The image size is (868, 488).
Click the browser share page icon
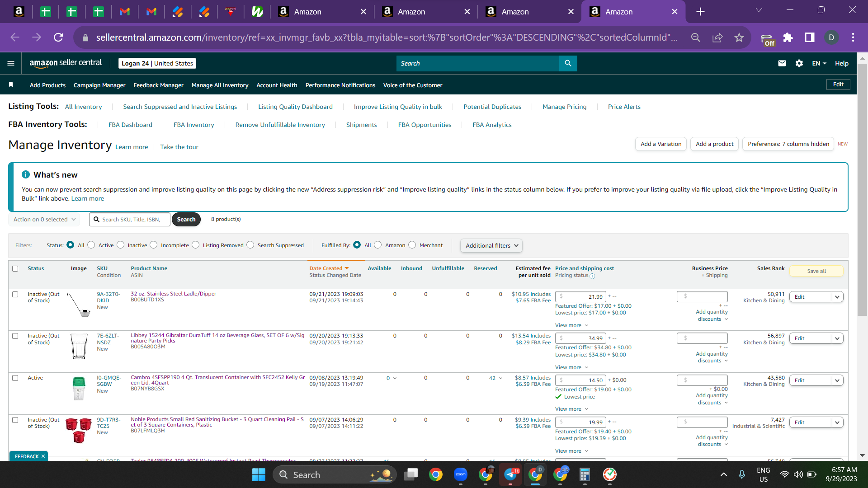717,38
